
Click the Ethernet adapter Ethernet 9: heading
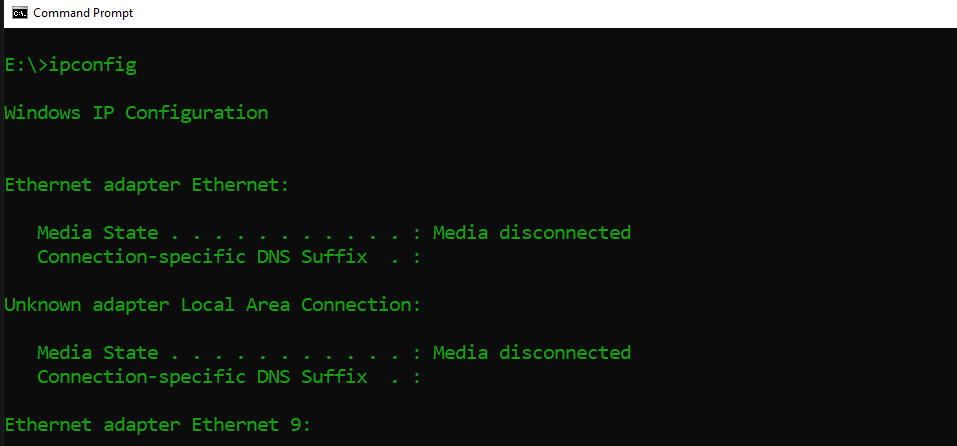pos(157,425)
